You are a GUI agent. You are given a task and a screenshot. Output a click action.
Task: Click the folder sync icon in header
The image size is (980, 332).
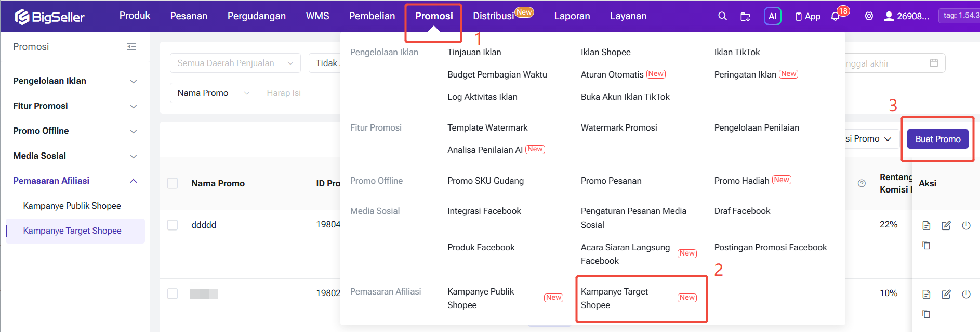point(745,17)
